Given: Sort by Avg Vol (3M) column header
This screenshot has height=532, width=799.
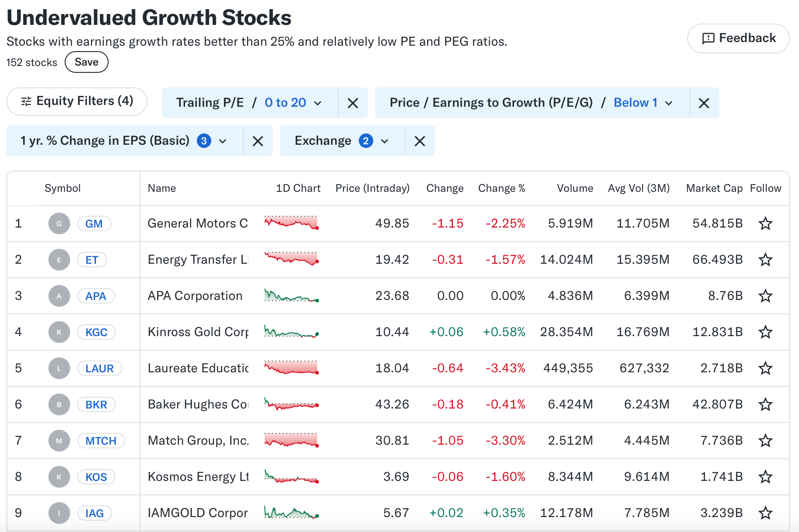Looking at the screenshot, I should [x=639, y=188].
